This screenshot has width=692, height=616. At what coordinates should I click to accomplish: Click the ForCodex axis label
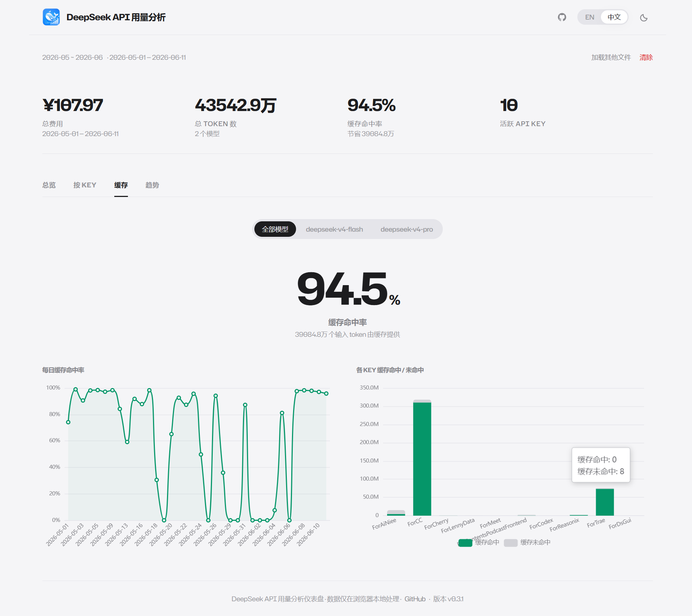coord(541,524)
